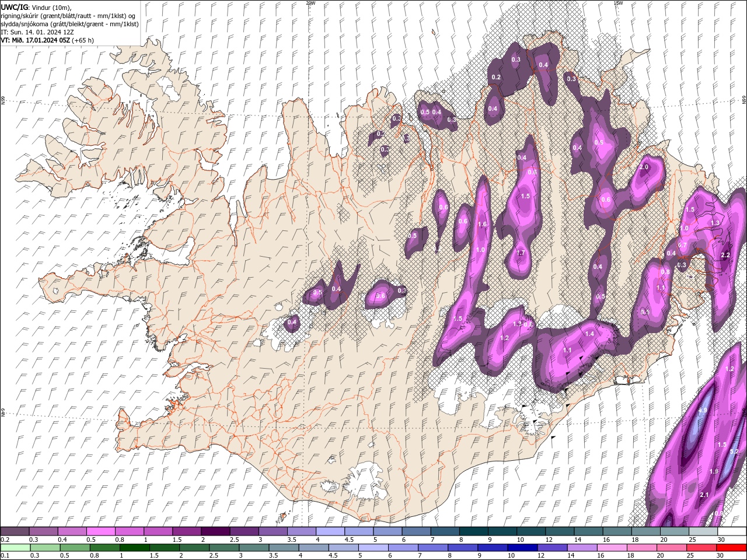Click the '0.1' label under rain legend
The height and width of the screenshot is (560, 747).
tap(5, 555)
